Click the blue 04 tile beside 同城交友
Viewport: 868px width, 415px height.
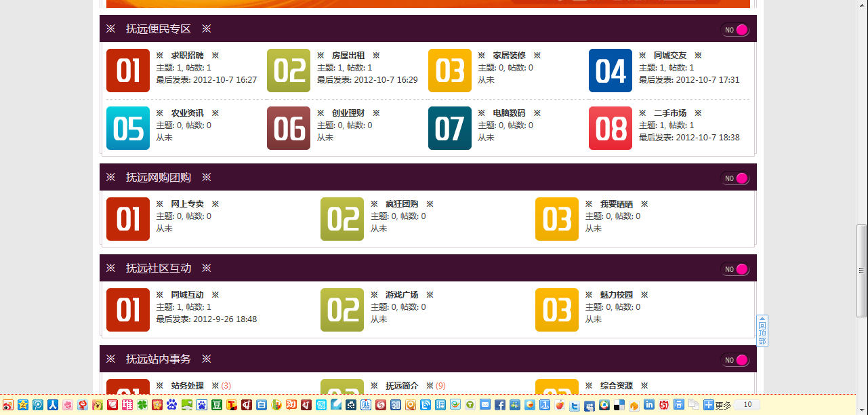pyautogui.click(x=611, y=71)
